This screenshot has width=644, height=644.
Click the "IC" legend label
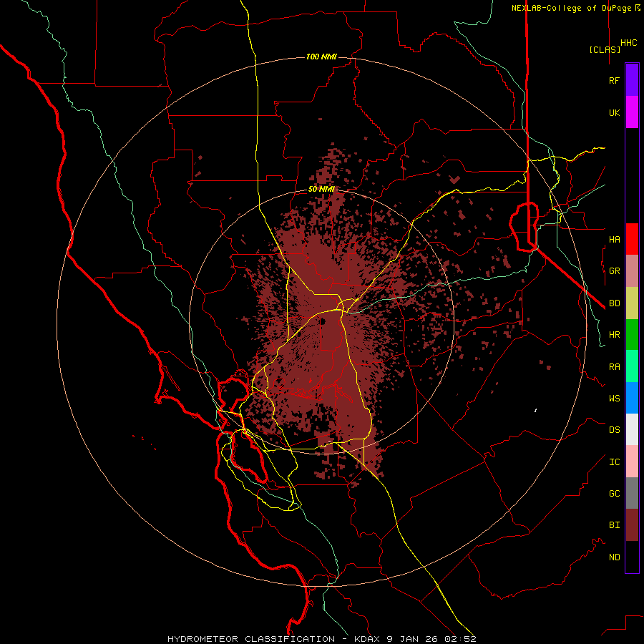point(614,462)
